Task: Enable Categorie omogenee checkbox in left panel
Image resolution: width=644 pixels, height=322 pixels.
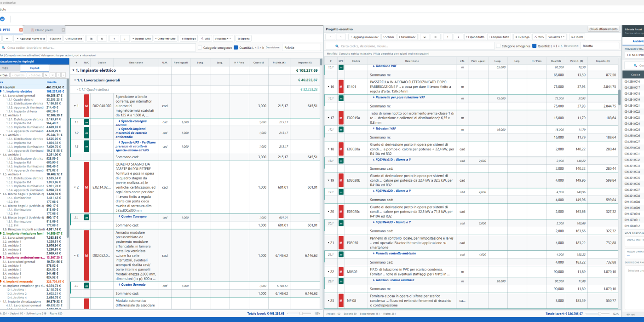Action: point(200,47)
